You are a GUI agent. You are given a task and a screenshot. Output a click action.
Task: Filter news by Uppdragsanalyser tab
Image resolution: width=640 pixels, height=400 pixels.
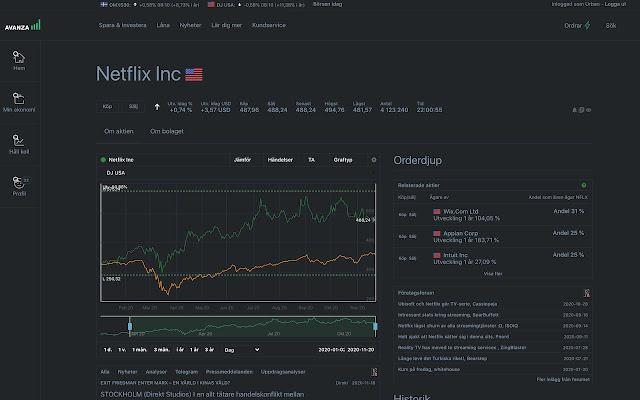point(283,372)
